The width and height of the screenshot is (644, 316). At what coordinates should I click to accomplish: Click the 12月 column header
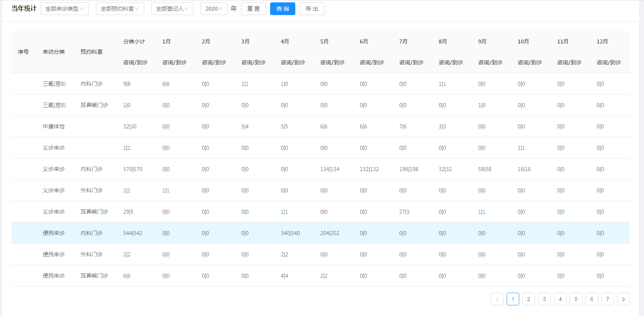[x=603, y=41]
